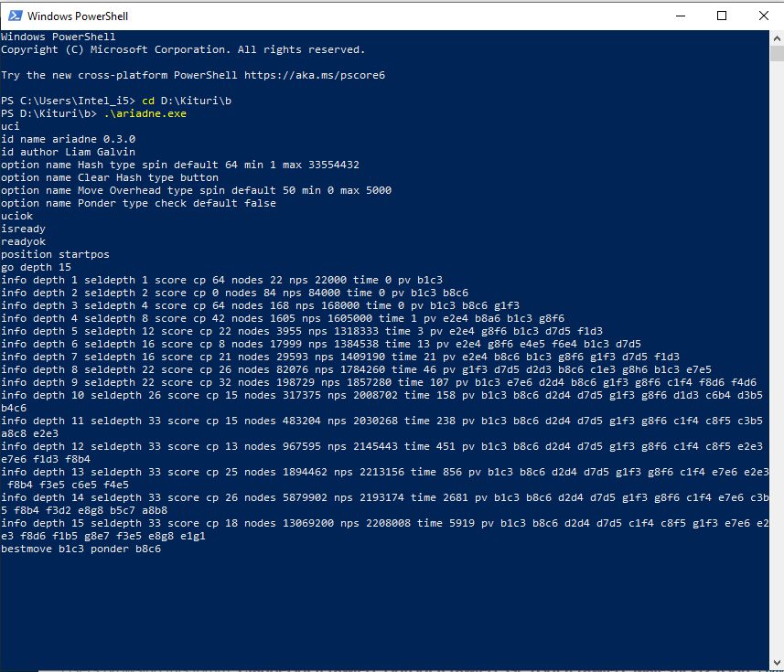The height and width of the screenshot is (672, 784).
Task: Maximize the Windows PowerShell window
Action: coord(722,16)
